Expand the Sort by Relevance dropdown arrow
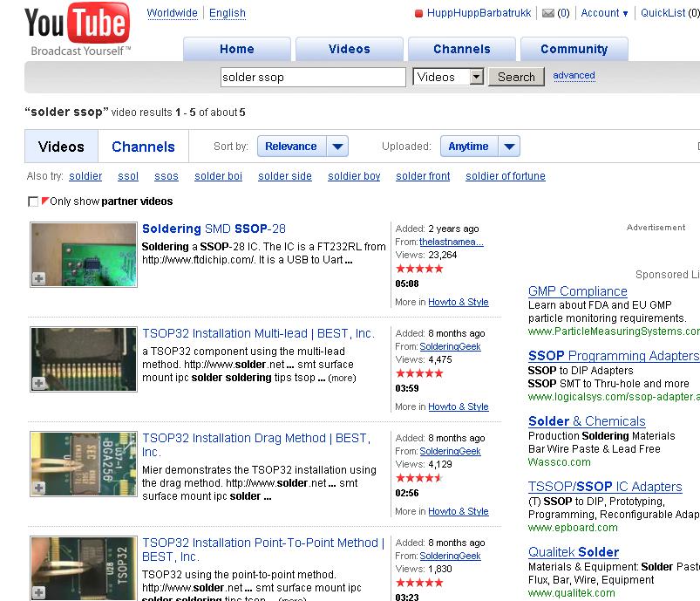This screenshot has height=601, width=700. pyautogui.click(x=337, y=147)
